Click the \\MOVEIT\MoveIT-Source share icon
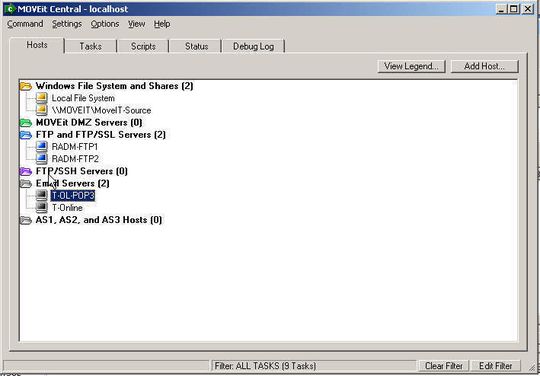This screenshot has width=540, height=376. point(42,110)
